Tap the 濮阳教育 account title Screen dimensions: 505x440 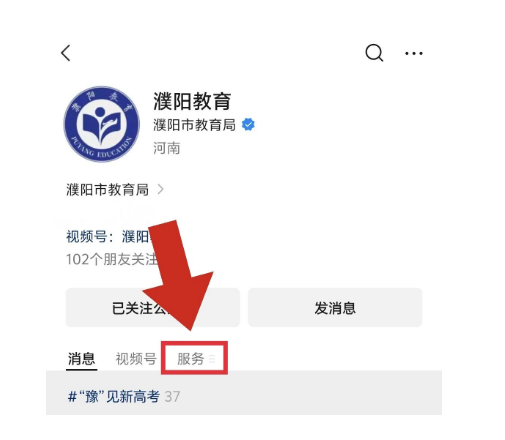coord(192,101)
